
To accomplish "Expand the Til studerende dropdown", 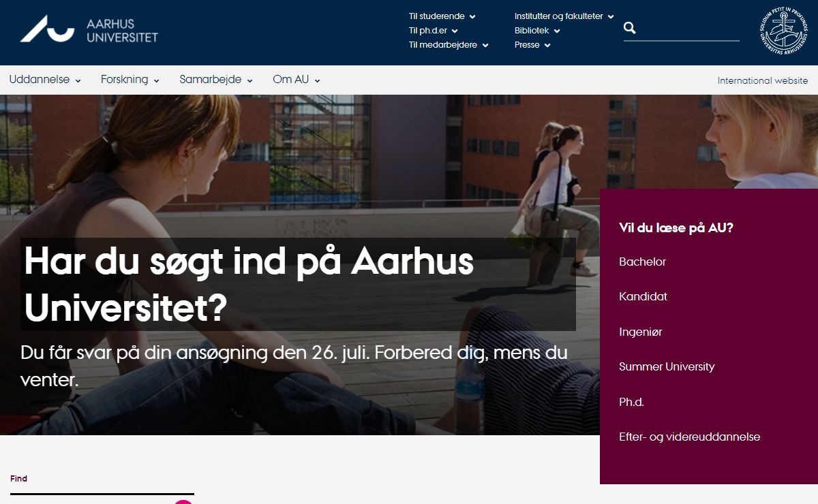I will coord(442,16).
